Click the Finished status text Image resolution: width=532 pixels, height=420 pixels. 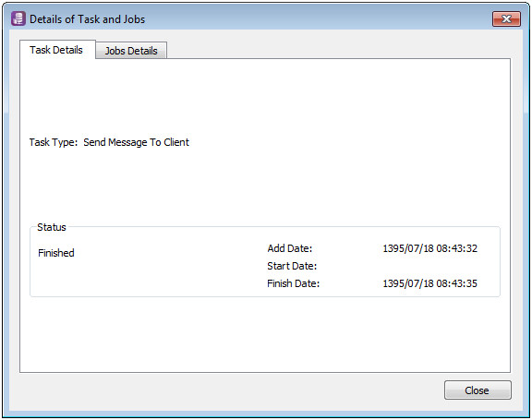pyautogui.click(x=56, y=253)
